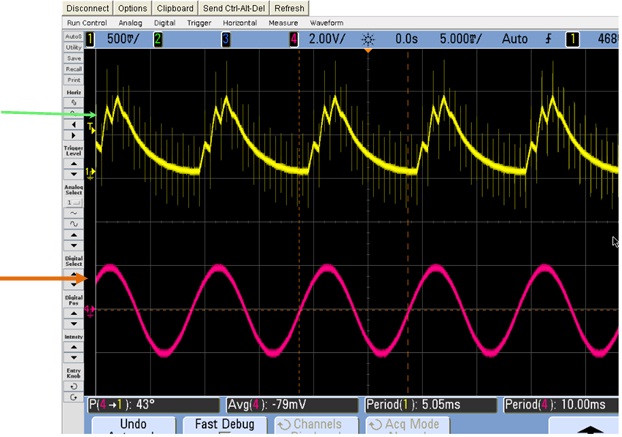Click the waveform intensity sun icon
Screen dimensions: 622x437
tap(368, 40)
